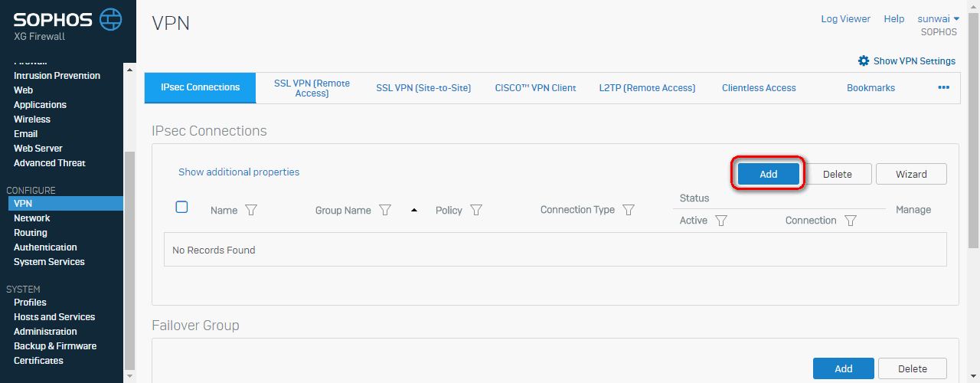Click the Connection Type filter icon
This screenshot has width=980, height=383.
click(629, 210)
